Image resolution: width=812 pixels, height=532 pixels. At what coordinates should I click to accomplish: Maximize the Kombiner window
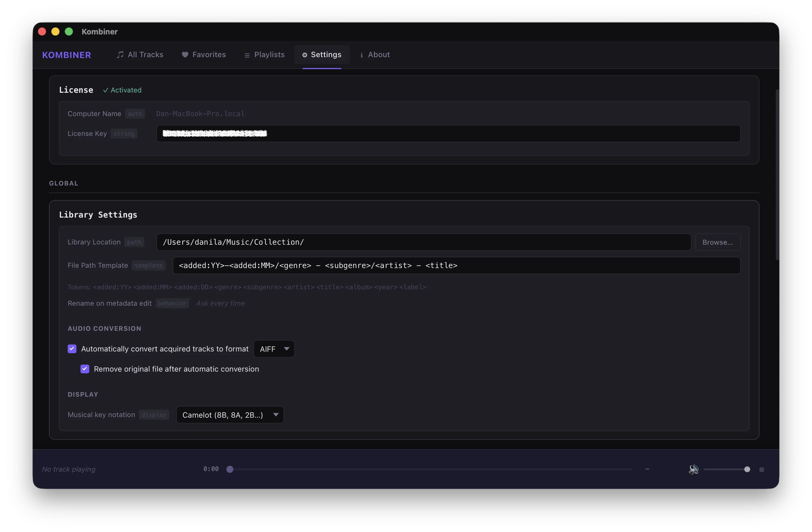69,32
